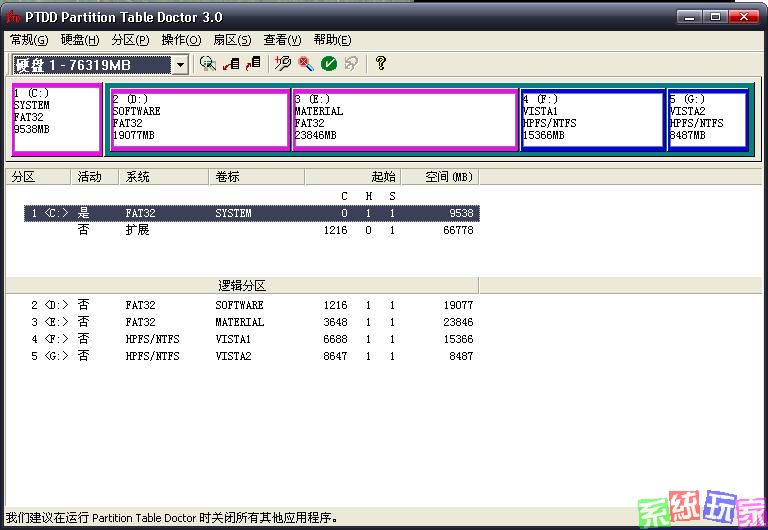
Task: Click the 活动 column header
Action: [x=95, y=177]
